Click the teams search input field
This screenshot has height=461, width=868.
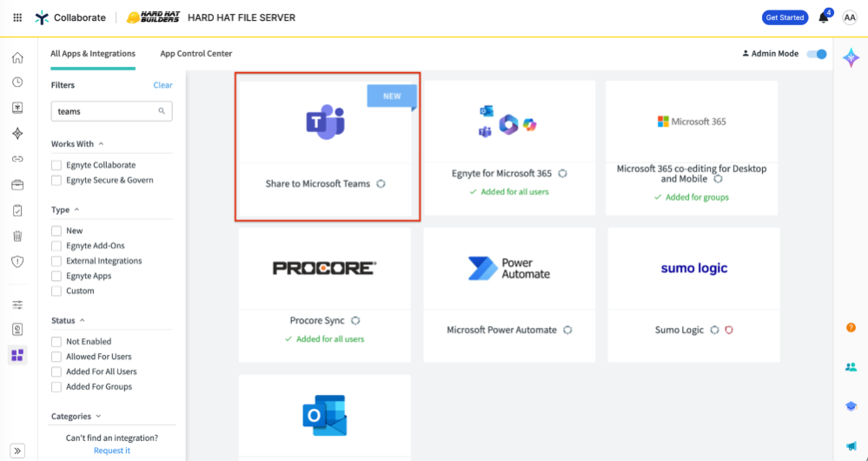click(112, 111)
